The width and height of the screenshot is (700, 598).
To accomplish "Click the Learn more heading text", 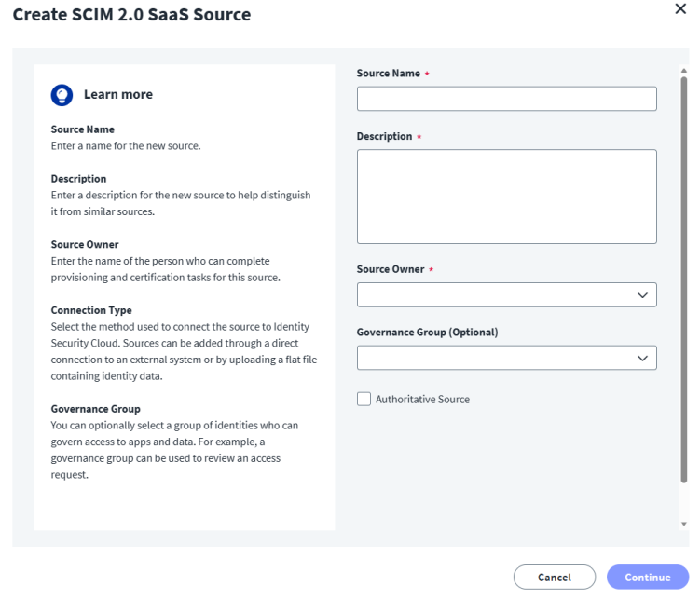I will point(118,94).
